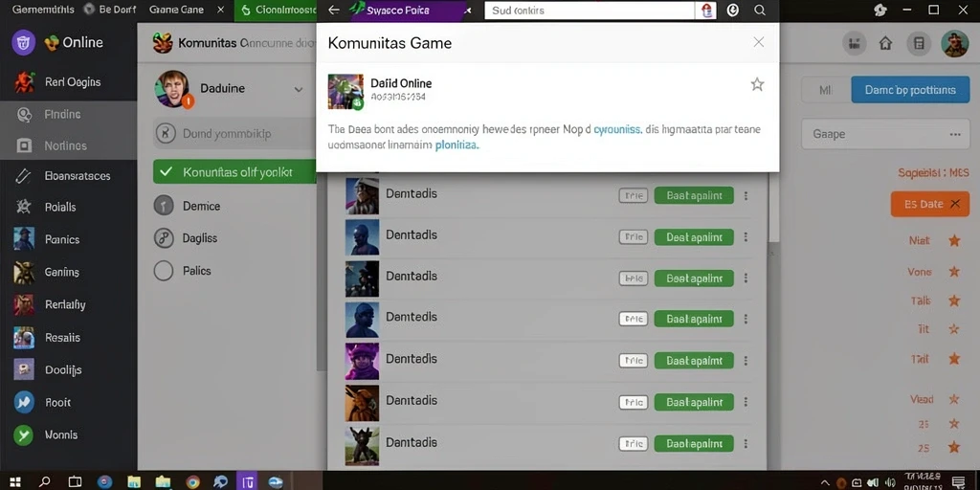Select the Palics radio button
Viewport: 980px width, 490px height.
(x=163, y=271)
